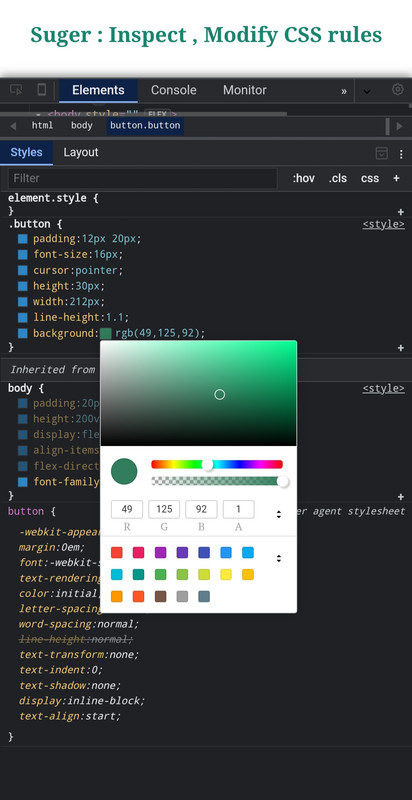
Task: Open the styles pane three-dot menu
Action: tap(401, 154)
